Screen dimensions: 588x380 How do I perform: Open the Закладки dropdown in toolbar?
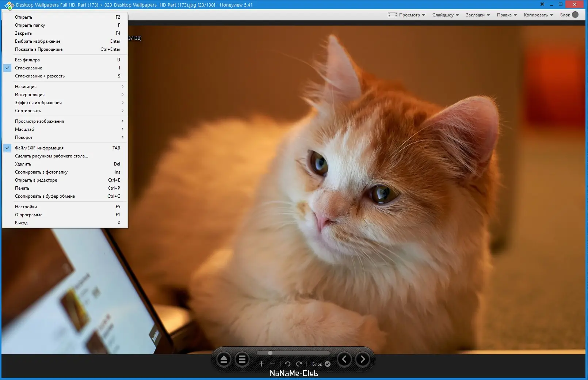[x=478, y=15]
